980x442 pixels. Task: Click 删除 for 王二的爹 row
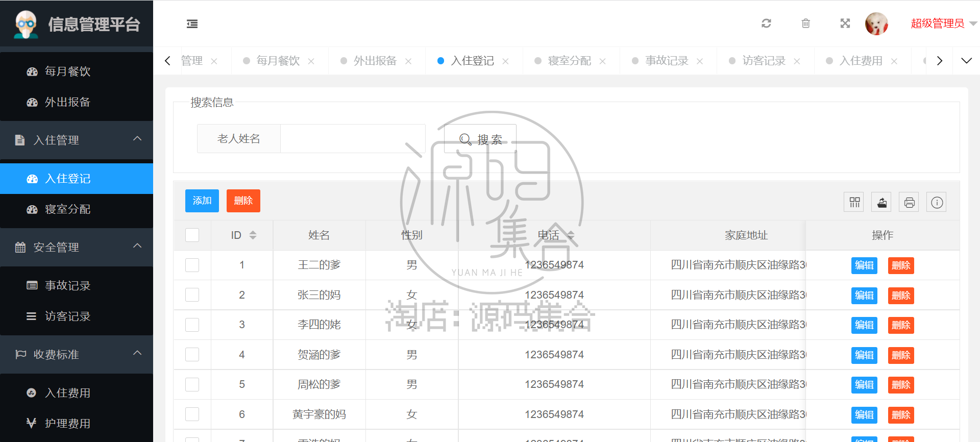[901, 265]
